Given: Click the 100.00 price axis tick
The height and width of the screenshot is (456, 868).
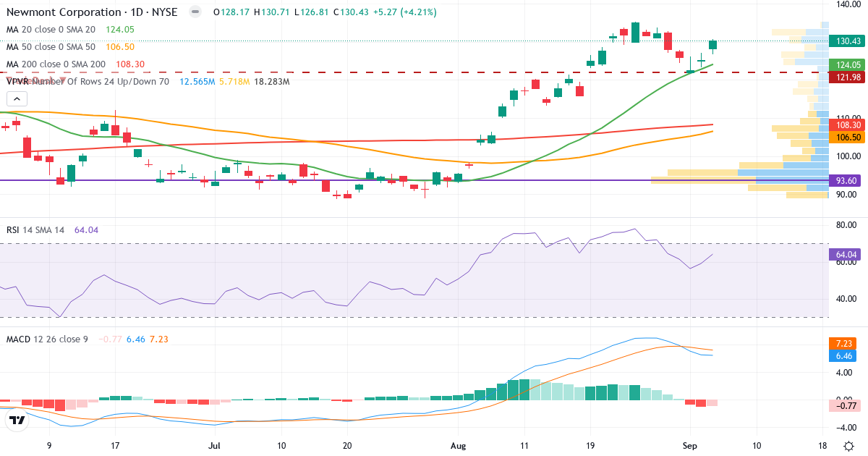Looking at the screenshot, I should coord(848,156).
